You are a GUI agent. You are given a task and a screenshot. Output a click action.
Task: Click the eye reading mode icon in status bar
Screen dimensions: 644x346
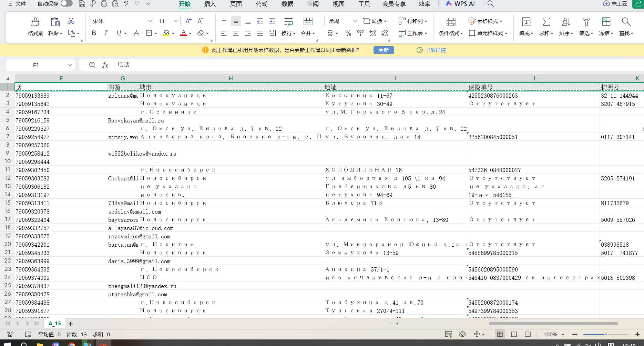click(462, 334)
